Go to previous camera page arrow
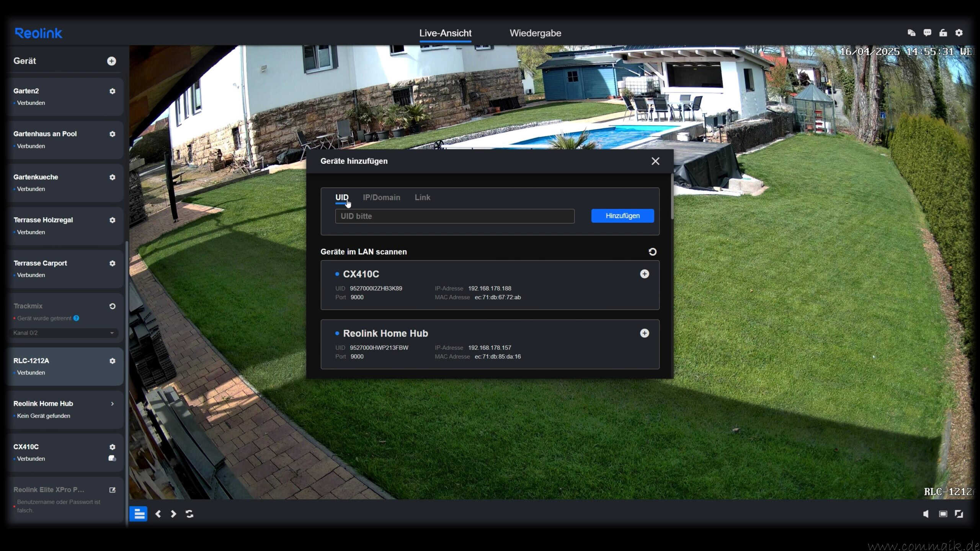 (158, 514)
